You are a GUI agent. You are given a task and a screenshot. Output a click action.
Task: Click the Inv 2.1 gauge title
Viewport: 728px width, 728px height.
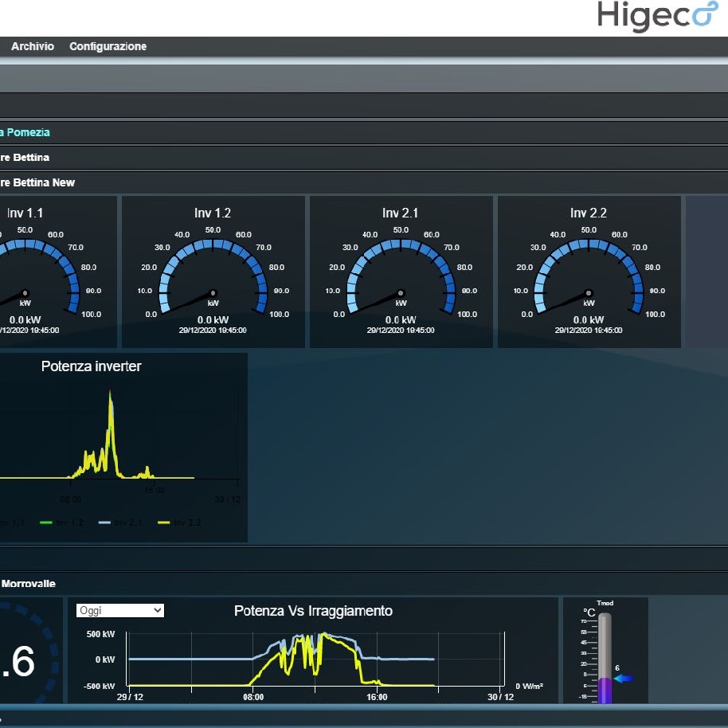(400, 213)
